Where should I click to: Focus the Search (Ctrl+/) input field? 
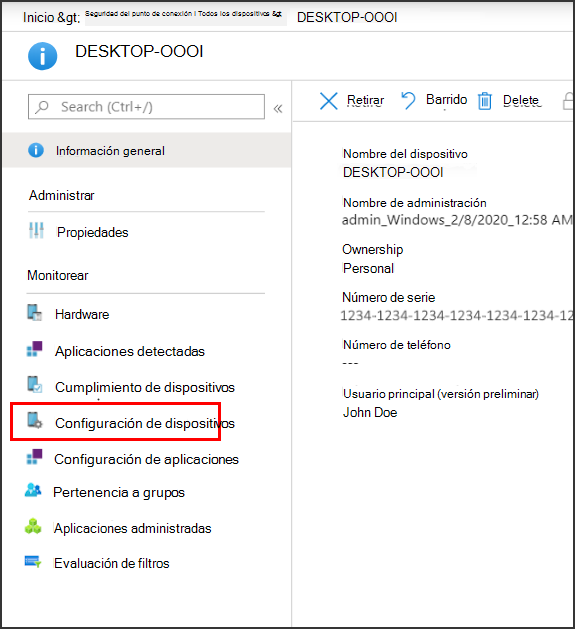click(146, 107)
